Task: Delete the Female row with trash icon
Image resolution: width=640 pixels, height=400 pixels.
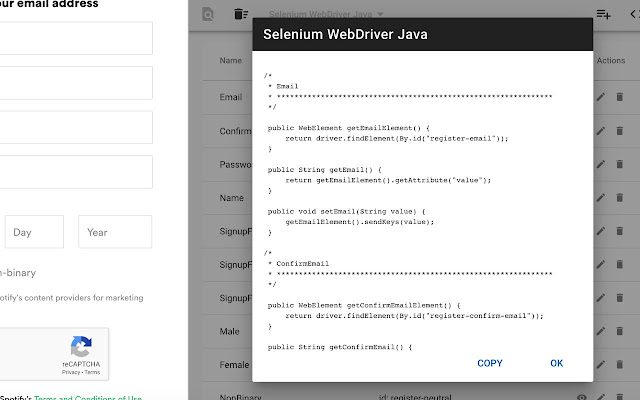Action: point(620,364)
